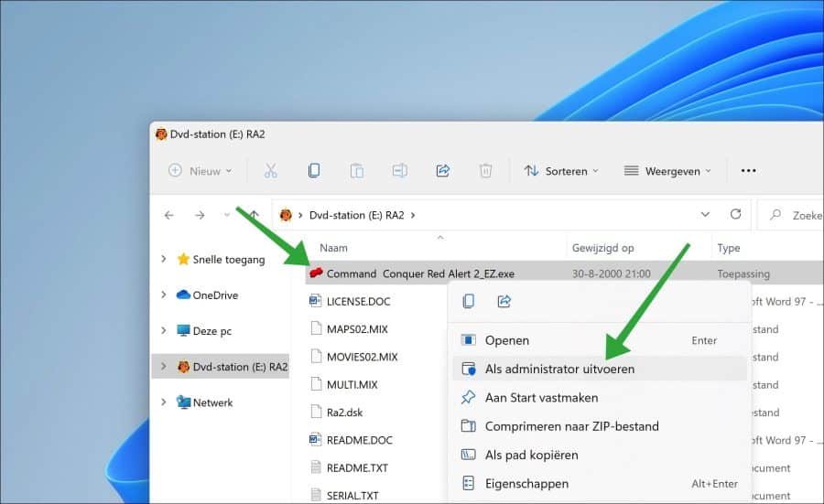Click the Cut scissors icon in toolbar
Screen dimensions: 824x504
(x=271, y=171)
